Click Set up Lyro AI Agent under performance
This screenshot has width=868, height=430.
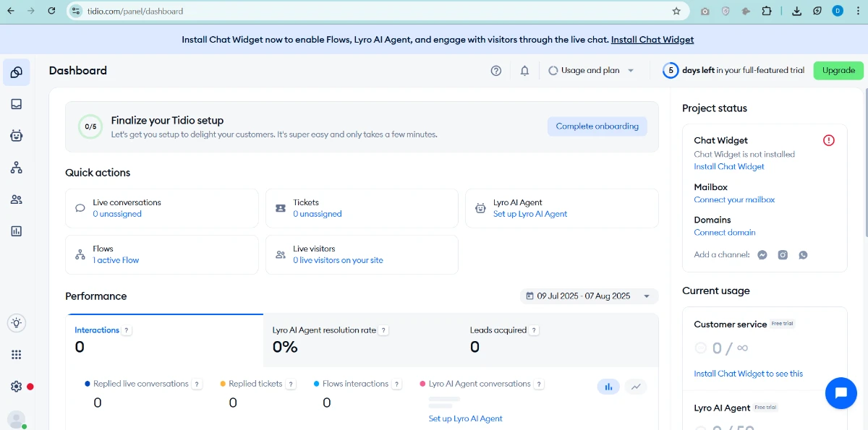click(x=465, y=418)
